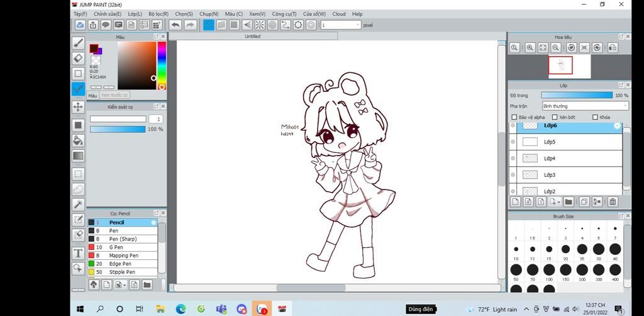The image size is (644, 316).
Task: Open the Tệp(F) menu
Action: pos(80,14)
